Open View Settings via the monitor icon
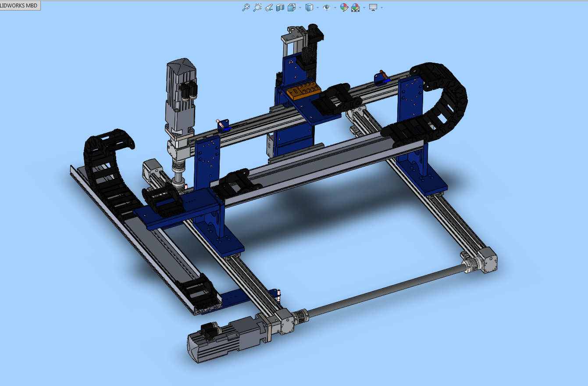Screen dimensions: 588x386 coord(372,7)
